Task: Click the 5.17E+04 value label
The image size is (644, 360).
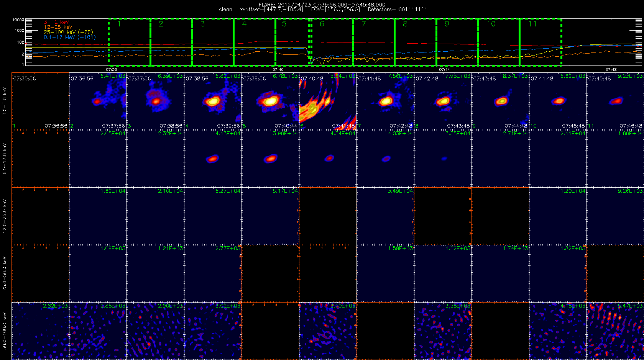Action: (x=286, y=191)
